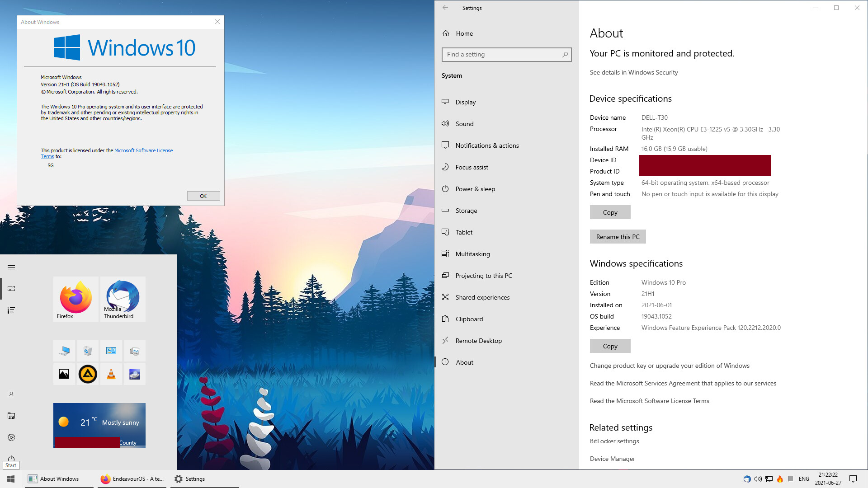This screenshot has width=868, height=488.
Task: Close the About Windows dialog
Action: click(217, 22)
